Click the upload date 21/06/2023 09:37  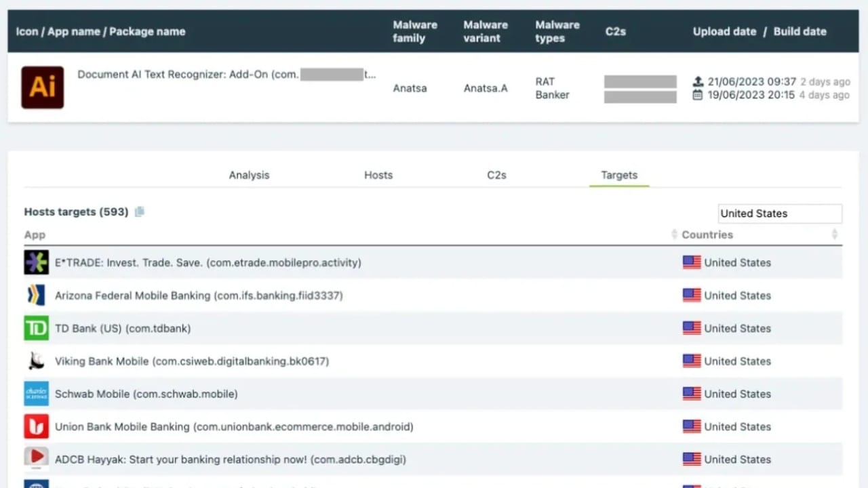(x=752, y=81)
